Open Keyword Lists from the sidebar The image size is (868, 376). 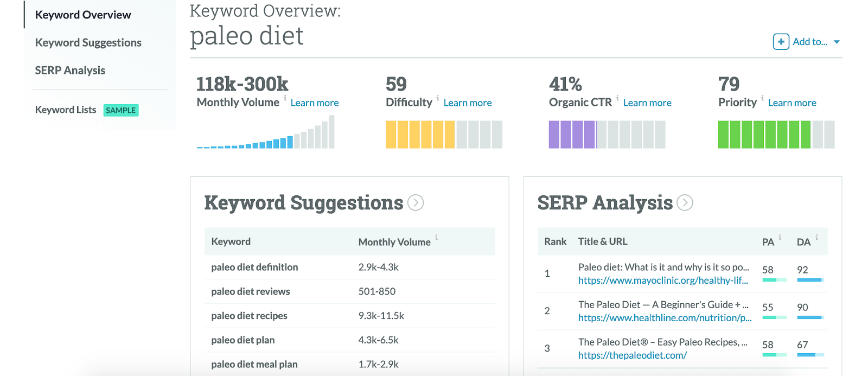click(x=65, y=110)
